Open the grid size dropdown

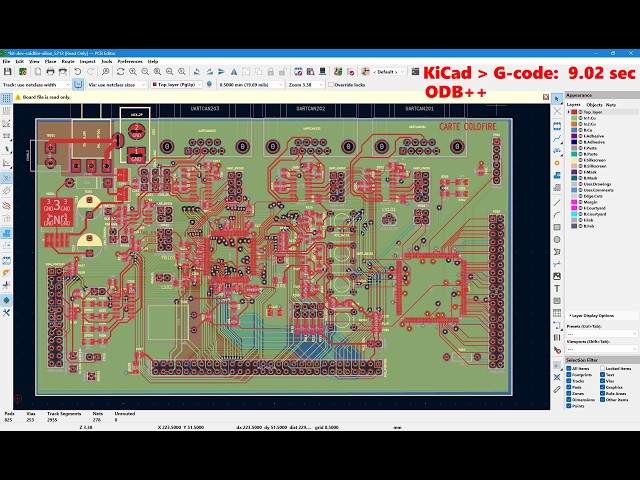(251, 85)
